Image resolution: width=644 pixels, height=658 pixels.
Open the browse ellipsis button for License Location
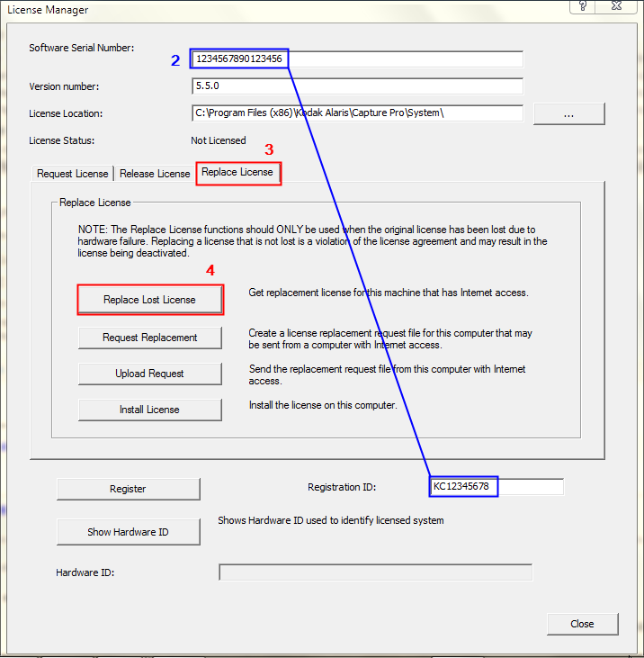point(568,113)
